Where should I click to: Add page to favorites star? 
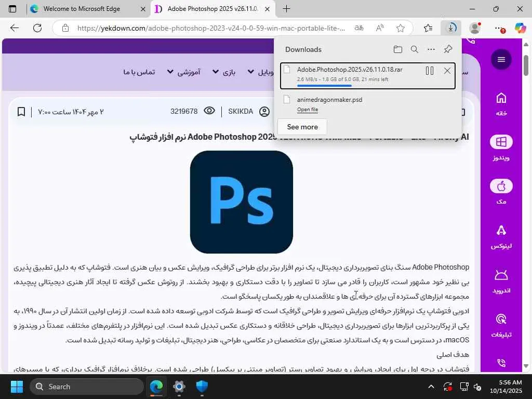[x=401, y=28]
